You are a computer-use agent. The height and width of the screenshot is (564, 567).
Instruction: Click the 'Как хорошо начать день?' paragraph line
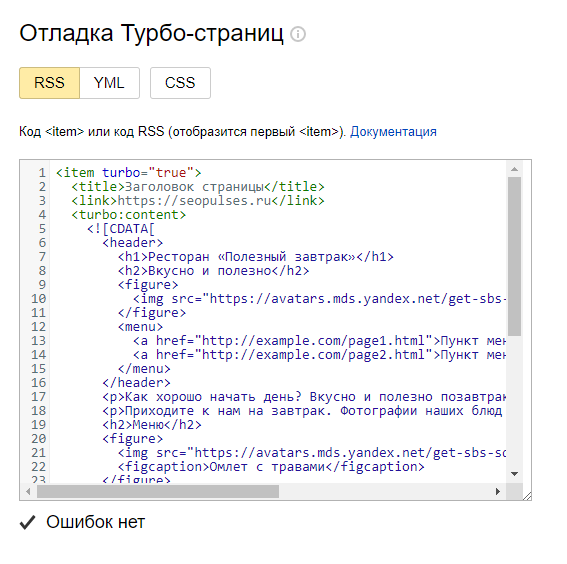pos(304,397)
